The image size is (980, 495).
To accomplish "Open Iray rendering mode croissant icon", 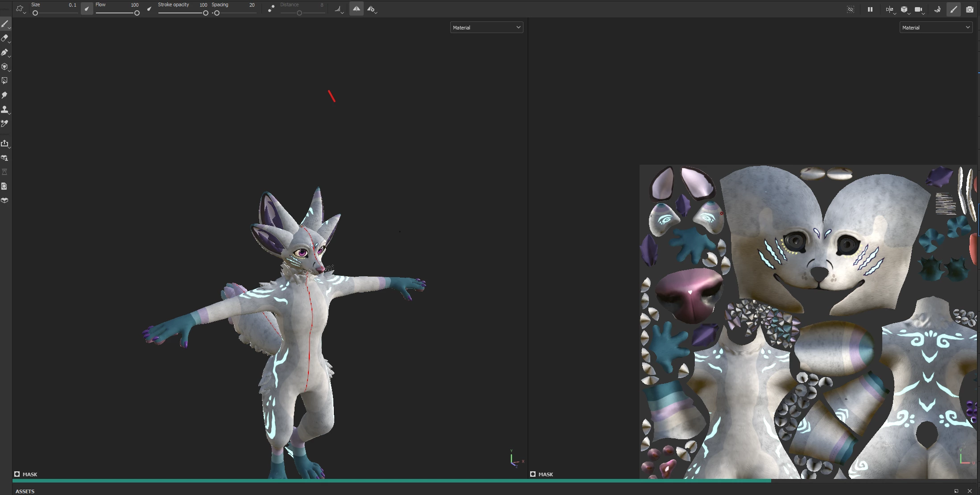I will (x=937, y=9).
